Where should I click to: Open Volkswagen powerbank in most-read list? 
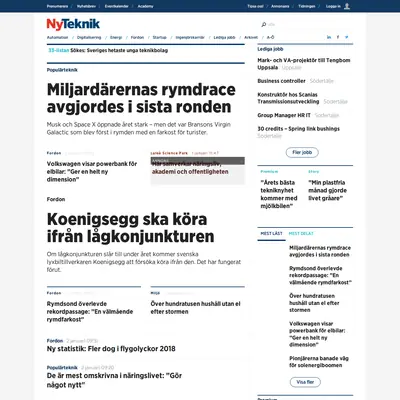coord(317,334)
